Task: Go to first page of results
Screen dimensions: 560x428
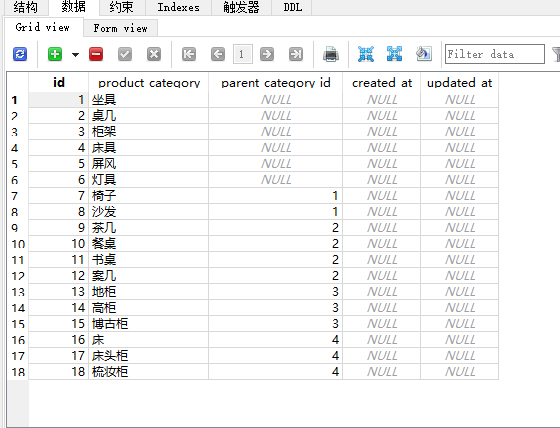Action: point(189,54)
